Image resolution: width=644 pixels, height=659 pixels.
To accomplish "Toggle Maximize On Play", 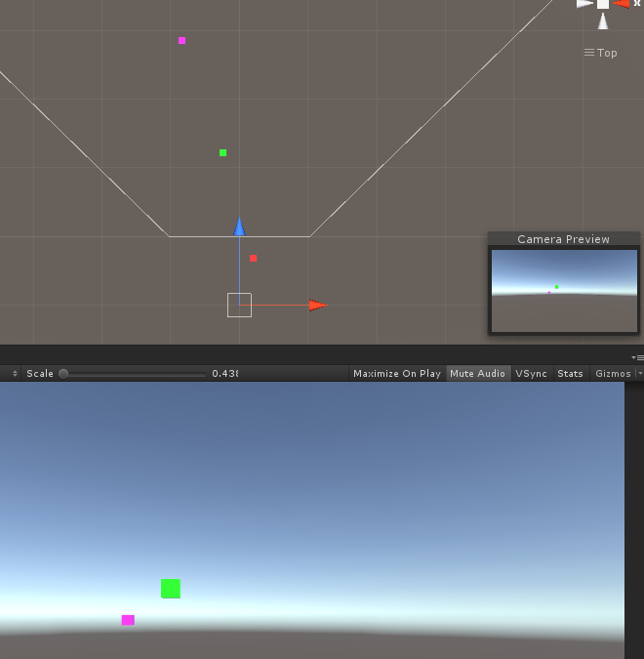I will coord(397,373).
